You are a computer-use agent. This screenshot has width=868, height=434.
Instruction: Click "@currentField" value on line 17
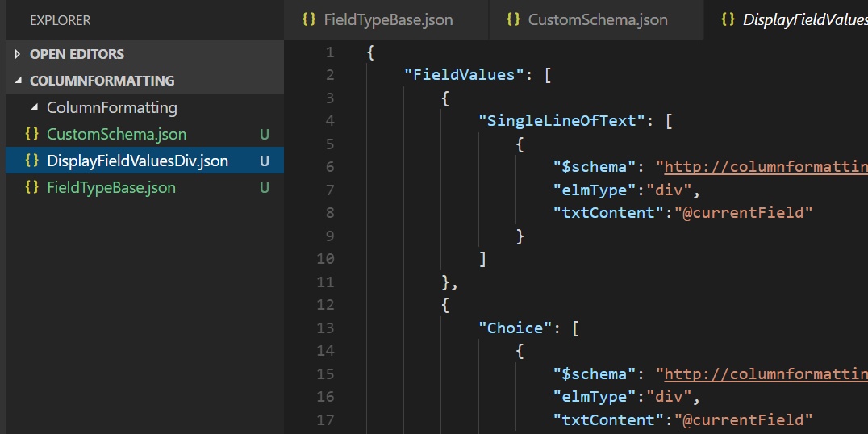click(x=744, y=419)
